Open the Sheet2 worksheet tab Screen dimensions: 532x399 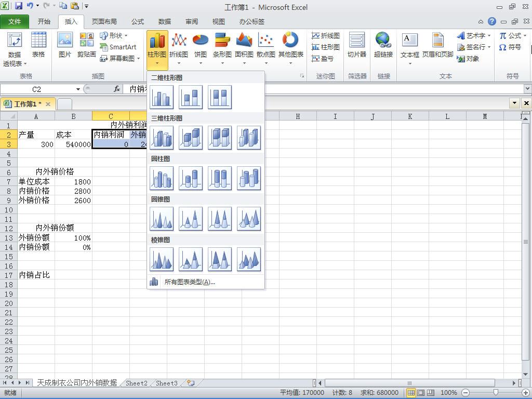137,383
